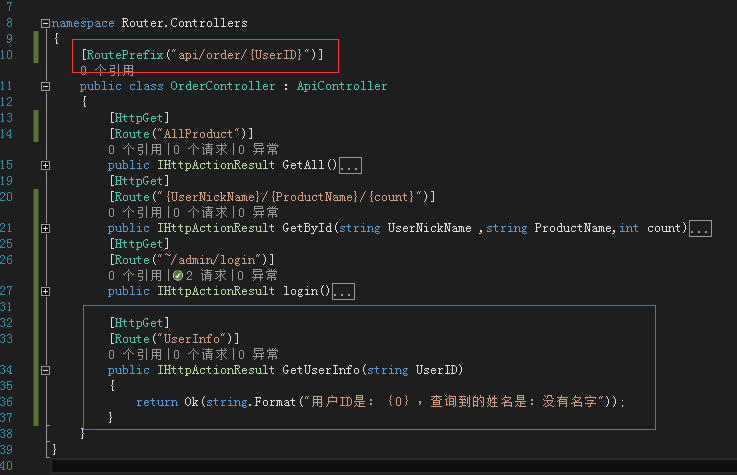Collapse the GetUserInfo method body

45,370
